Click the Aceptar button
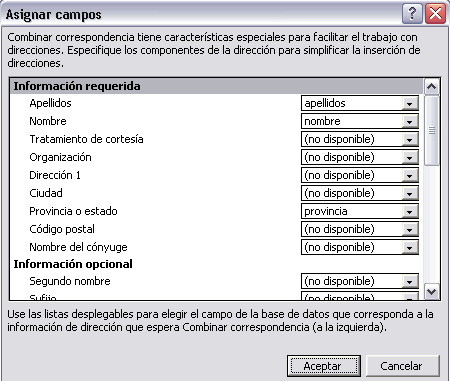450x381 pixels. [323, 366]
